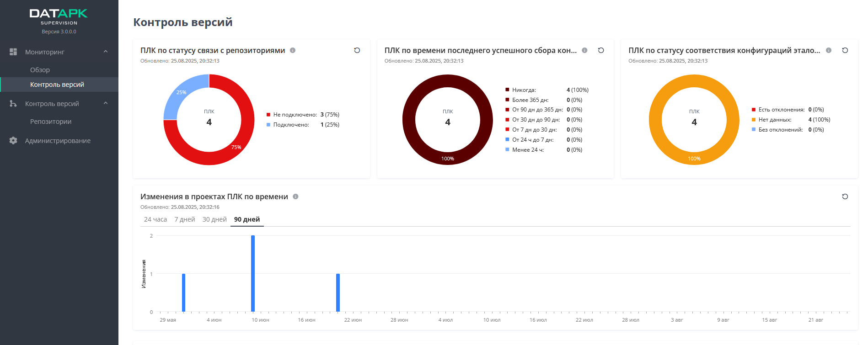868x345 pixels.
Task: Click the «Никогда» legend color swatch
Action: [507, 90]
